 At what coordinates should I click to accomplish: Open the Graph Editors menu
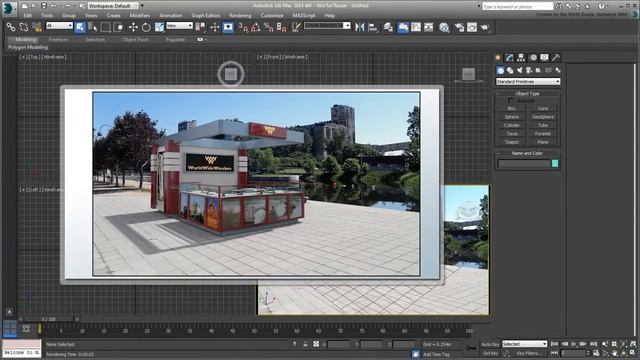coord(206,16)
